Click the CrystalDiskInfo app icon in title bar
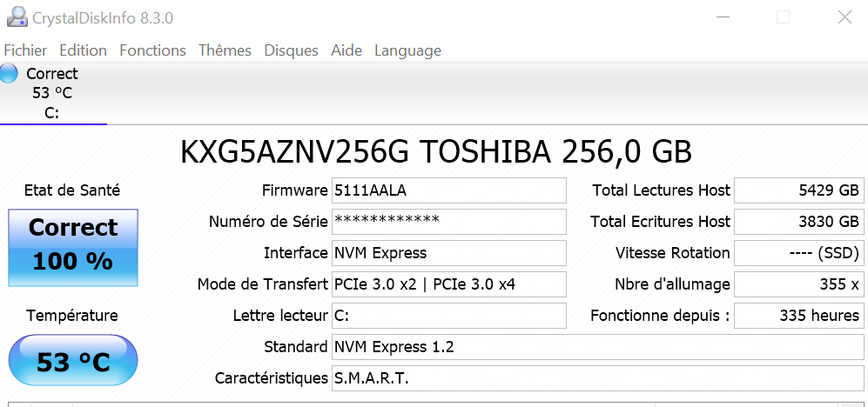Image resolution: width=868 pixels, height=407 pixels. point(15,17)
